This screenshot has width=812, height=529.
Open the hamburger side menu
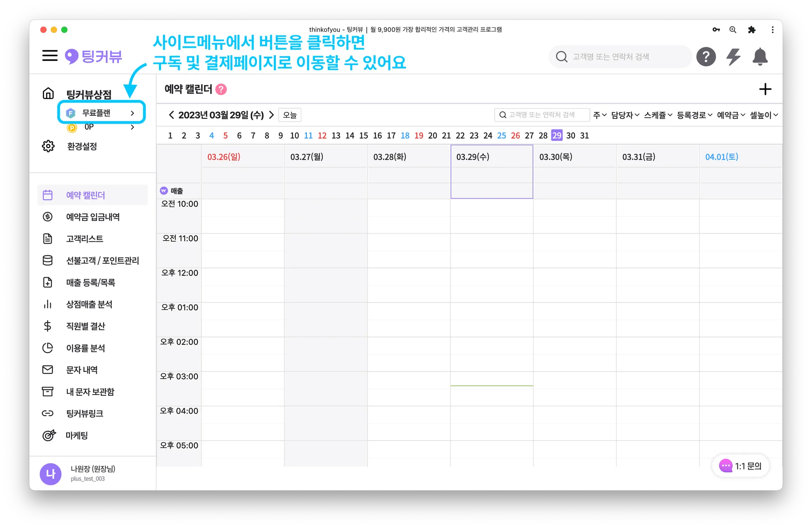[50, 55]
